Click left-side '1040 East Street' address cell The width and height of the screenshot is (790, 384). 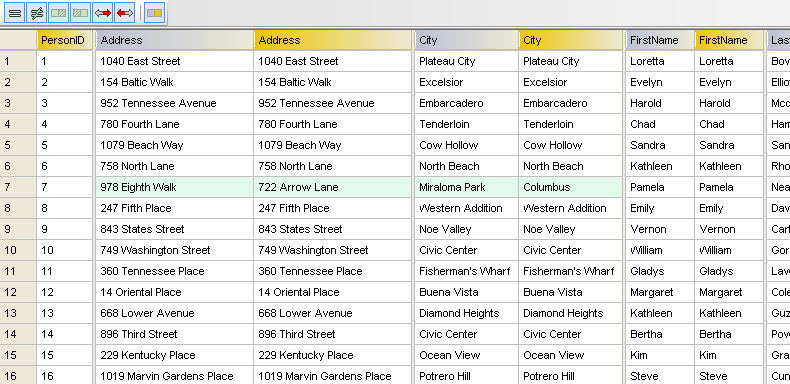(x=174, y=61)
